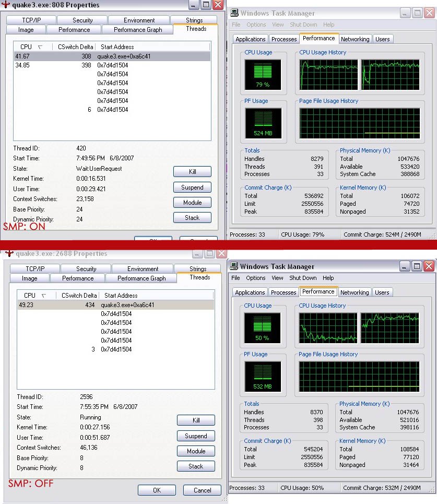Viewport: 437px width, 504px height.
Task: Open Environment tab in quake3.exe:808 Properties
Action: 139,20
